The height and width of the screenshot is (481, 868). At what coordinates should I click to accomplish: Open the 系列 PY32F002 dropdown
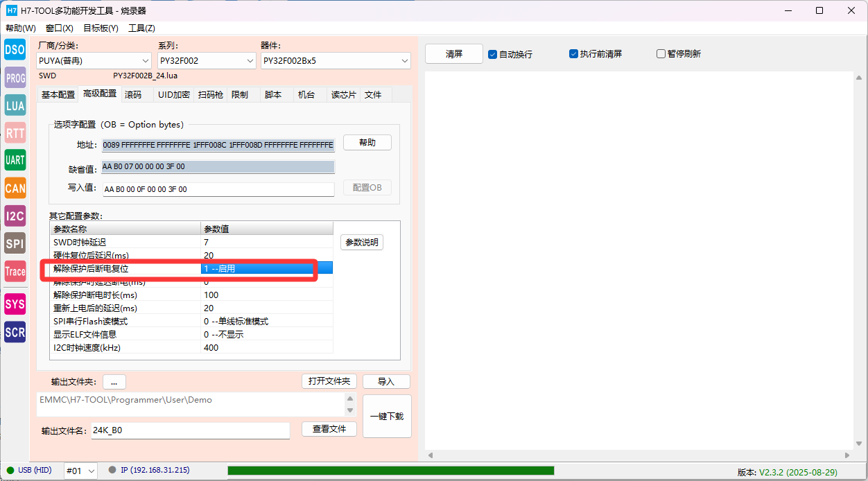(x=207, y=61)
